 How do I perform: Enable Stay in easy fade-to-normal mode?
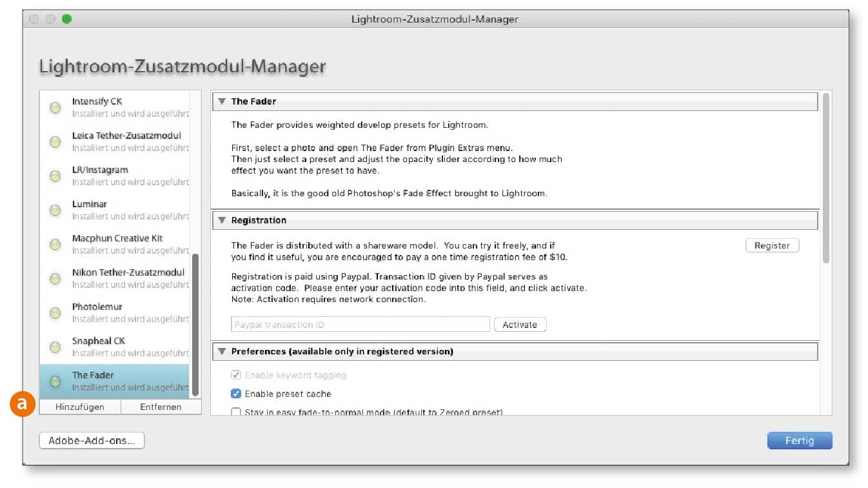pos(236,412)
